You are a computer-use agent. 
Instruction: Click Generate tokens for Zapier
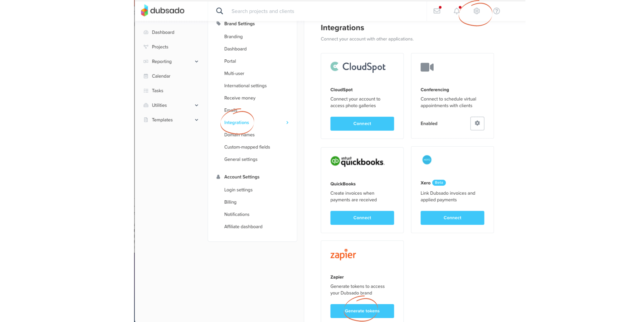click(362, 311)
